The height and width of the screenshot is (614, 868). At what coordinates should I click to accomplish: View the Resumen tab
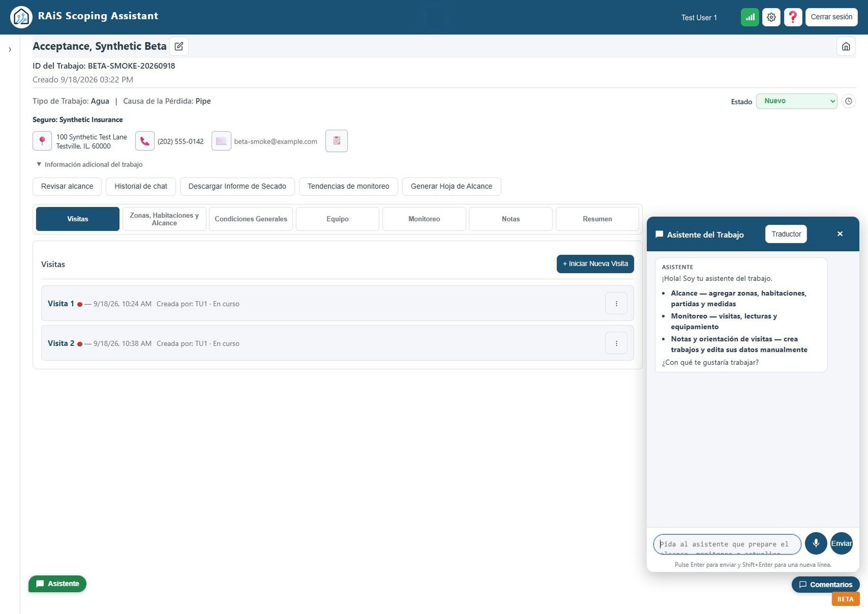pos(597,219)
